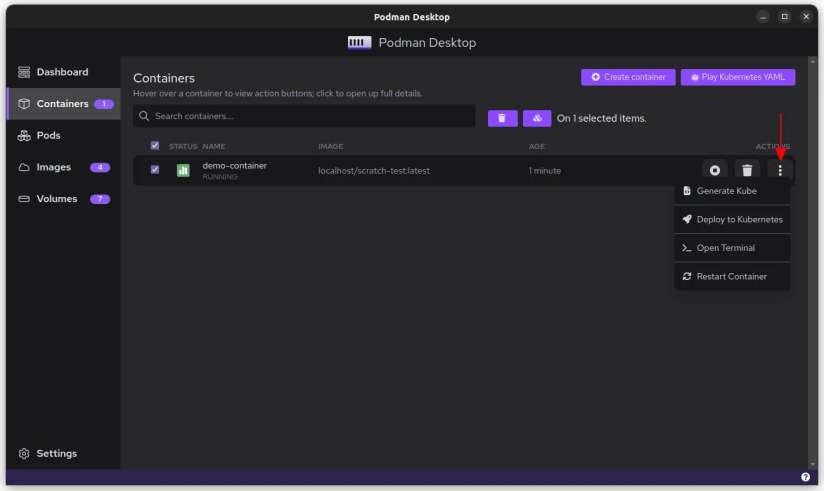The height and width of the screenshot is (491, 824).
Task: Delete selected containers with purple trash button
Action: [502, 118]
